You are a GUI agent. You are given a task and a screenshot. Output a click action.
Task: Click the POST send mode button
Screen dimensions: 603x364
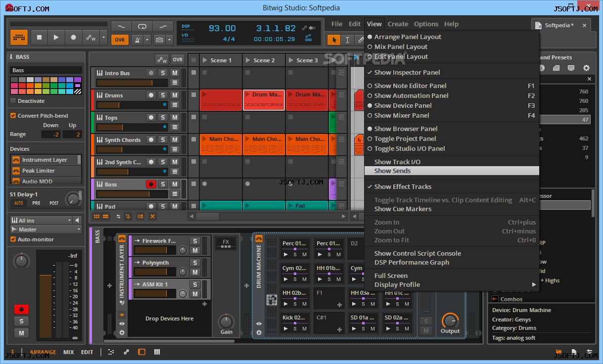pos(54,203)
